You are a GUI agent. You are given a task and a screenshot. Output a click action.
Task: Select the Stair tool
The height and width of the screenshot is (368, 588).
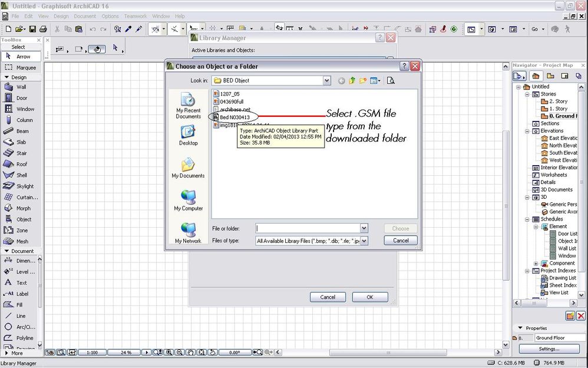[x=21, y=153]
